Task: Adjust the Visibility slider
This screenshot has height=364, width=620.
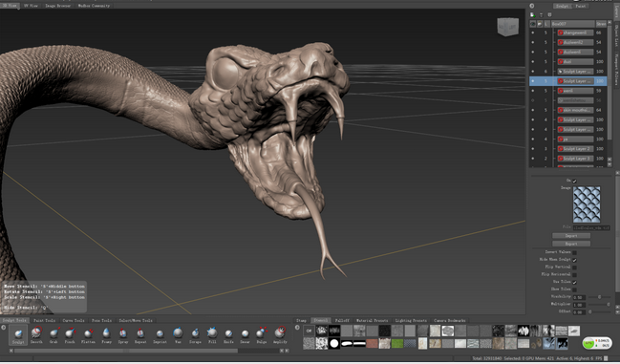Action: (599, 297)
